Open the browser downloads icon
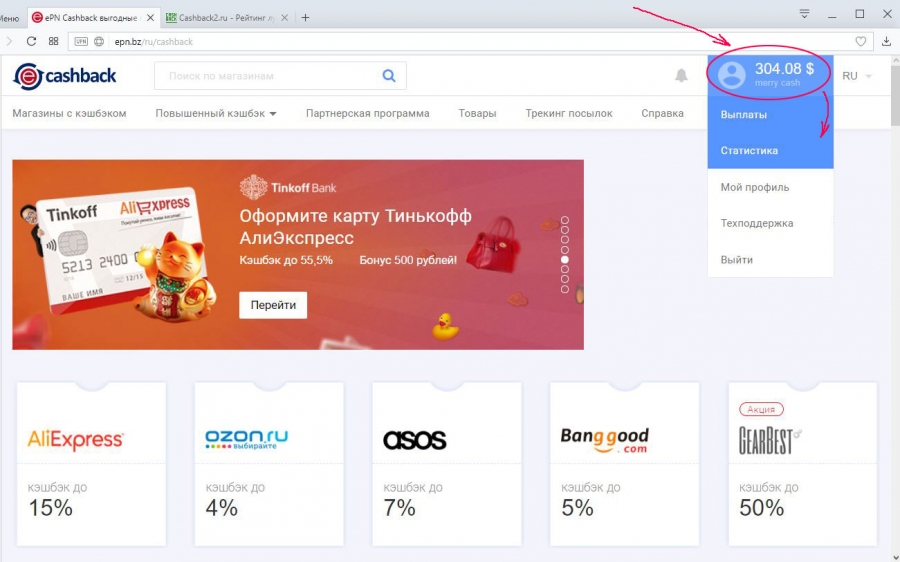Image resolution: width=900 pixels, height=562 pixels. [x=887, y=41]
